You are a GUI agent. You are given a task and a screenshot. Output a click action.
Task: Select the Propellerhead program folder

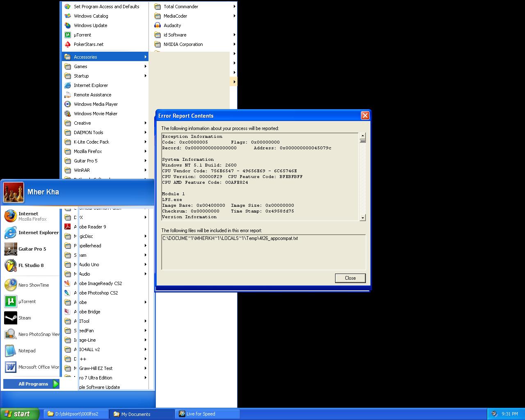click(x=105, y=246)
